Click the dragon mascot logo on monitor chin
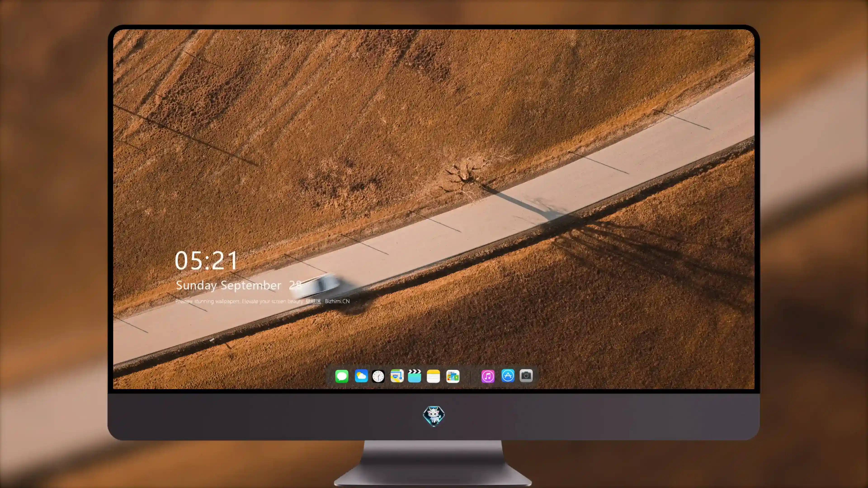The image size is (868, 488). pos(434,416)
